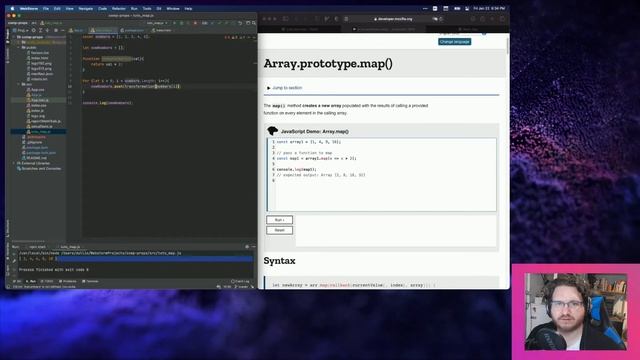The height and width of the screenshot is (360, 640).
Task: Click the battery icon in macOS menu bar
Action: [457, 8]
